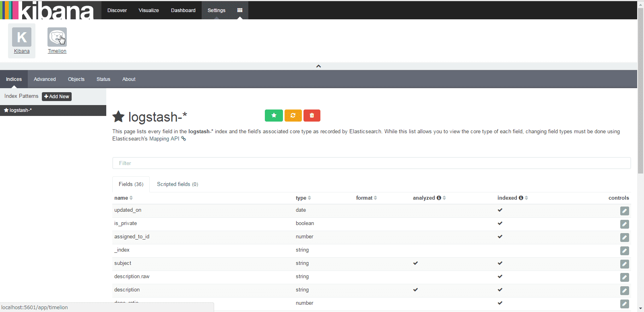Viewport: 644px width, 312px height.
Task: Switch to Indices settings tab
Action: click(x=14, y=79)
